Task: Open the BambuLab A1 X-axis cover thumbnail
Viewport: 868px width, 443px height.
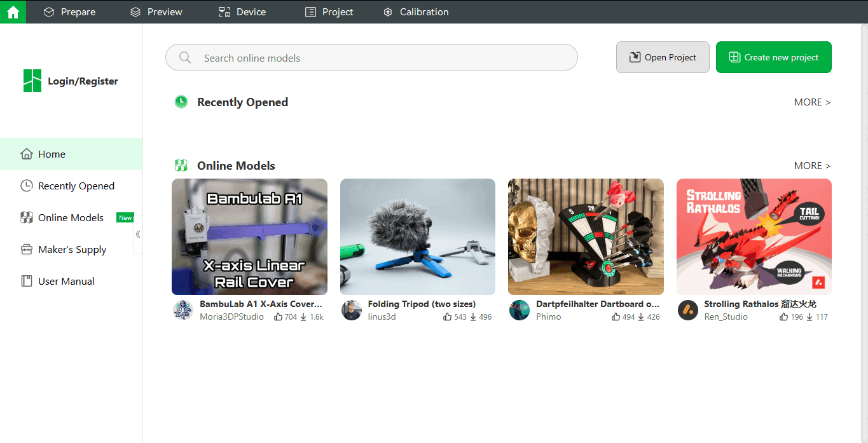Action: tap(249, 236)
